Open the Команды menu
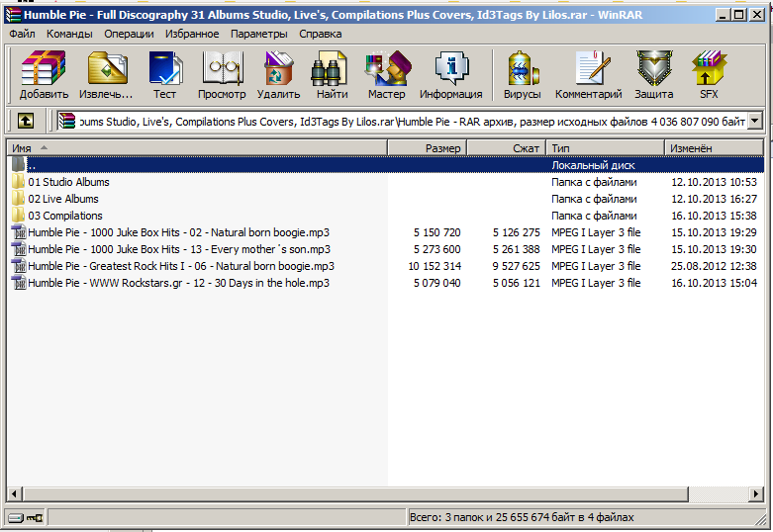773x532 pixels. pos(69,34)
